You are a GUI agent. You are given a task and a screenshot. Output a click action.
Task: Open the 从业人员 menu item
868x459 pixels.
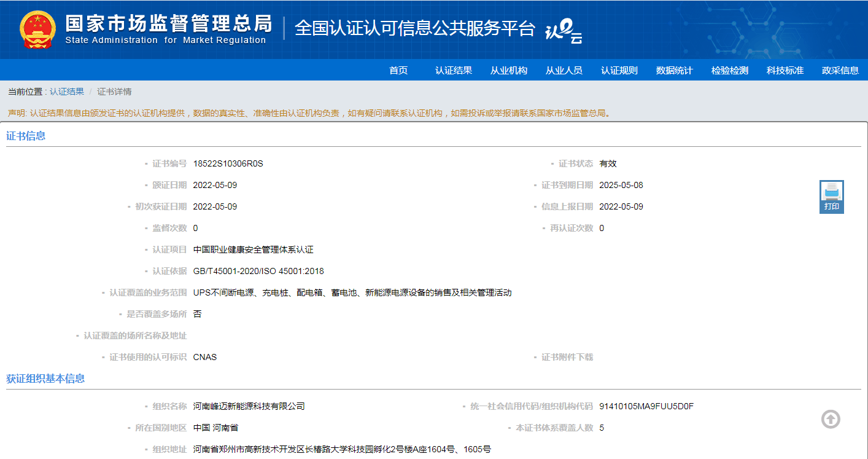pos(564,70)
